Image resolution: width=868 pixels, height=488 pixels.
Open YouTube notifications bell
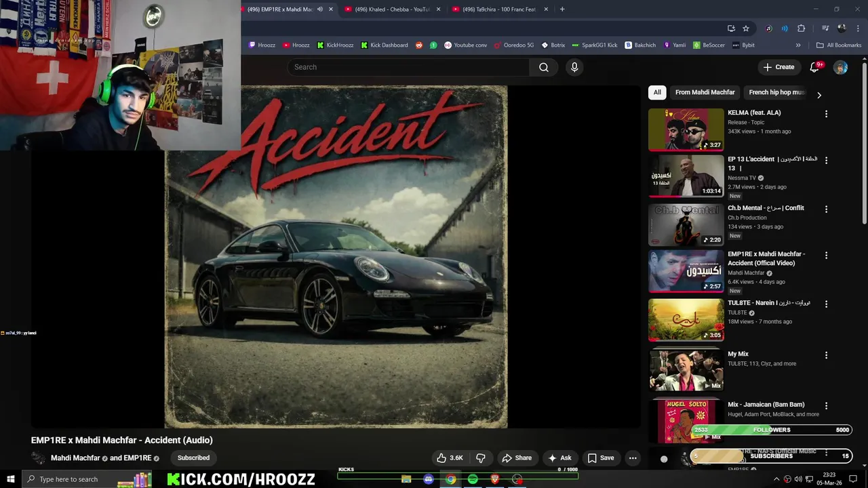point(815,67)
